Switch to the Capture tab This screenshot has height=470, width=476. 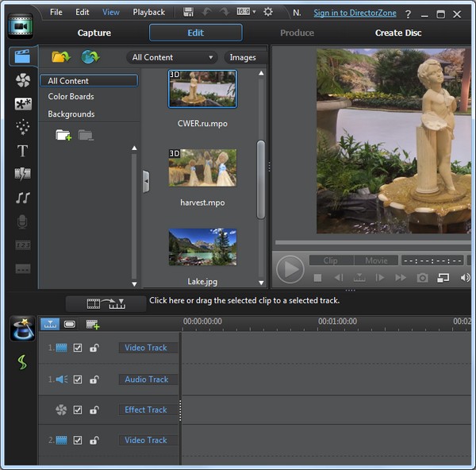pyautogui.click(x=94, y=33)
